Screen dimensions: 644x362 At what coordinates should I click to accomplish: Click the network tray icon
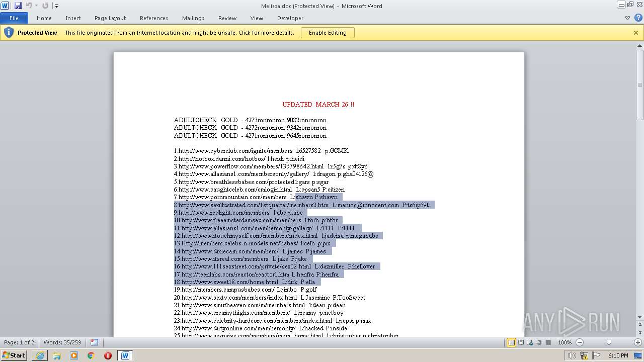pos(584,355)
